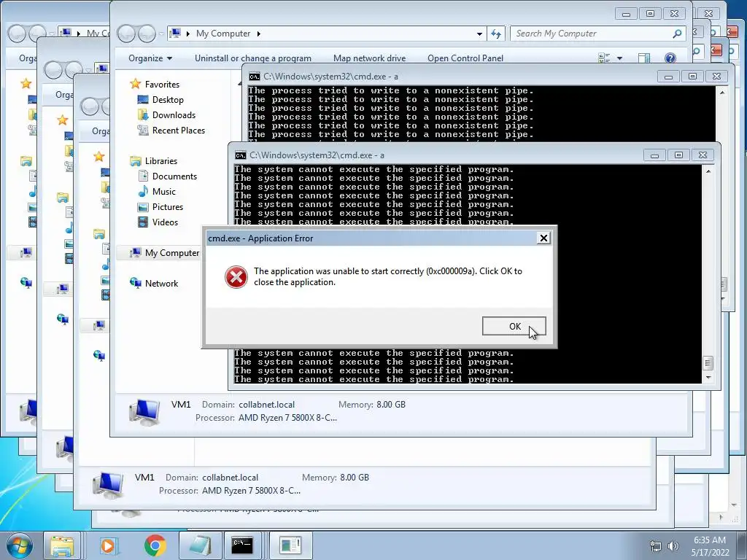Viewport: 747px width, 560px height.
Task: Click the volume speaker tray icon
Action: [x=673, y=545]
